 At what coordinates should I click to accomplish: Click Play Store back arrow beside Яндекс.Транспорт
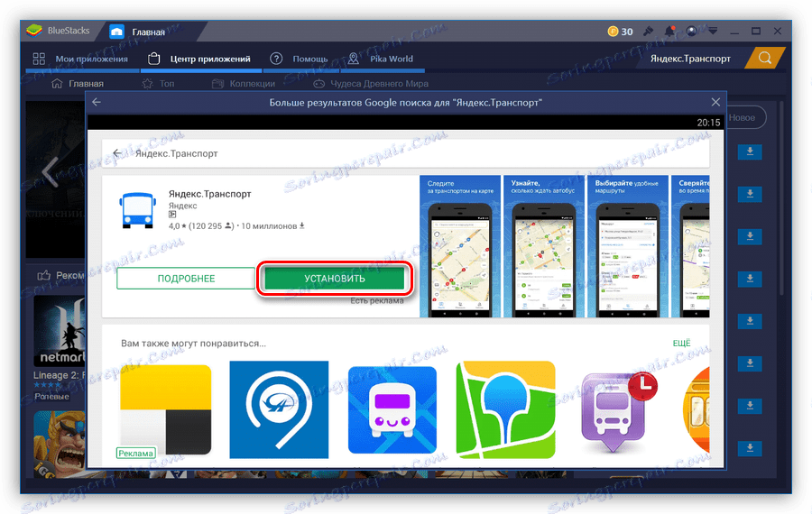click(117, 153)
